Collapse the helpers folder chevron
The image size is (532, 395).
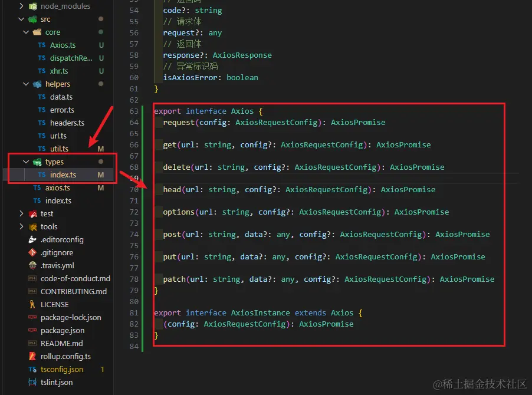pos(26,84)
